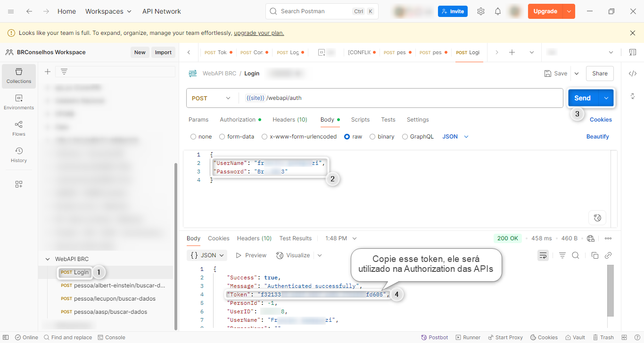Toggle line wrap in response viewer
The width and height of the screenshot is (644, 343).
click(x=543, y=255)
